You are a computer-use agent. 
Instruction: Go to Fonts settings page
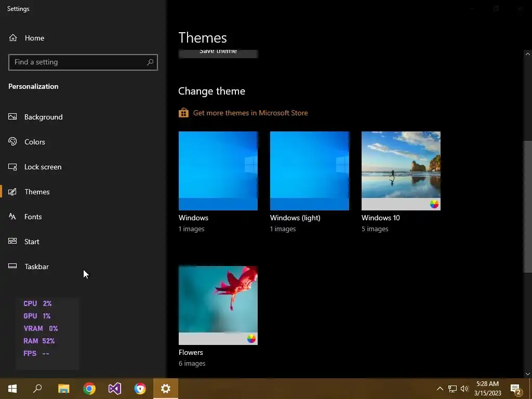pos(83,217)
